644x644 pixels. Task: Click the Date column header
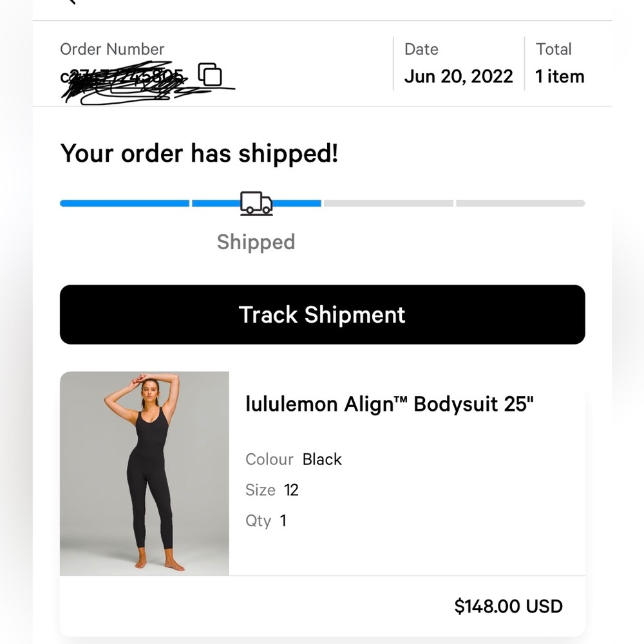pyautogui.click(x=421, y=49)
